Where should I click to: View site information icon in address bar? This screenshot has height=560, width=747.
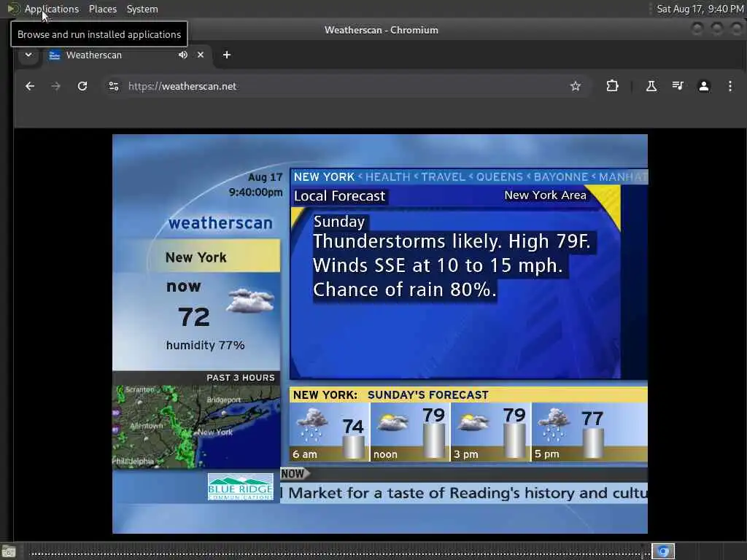114,86
